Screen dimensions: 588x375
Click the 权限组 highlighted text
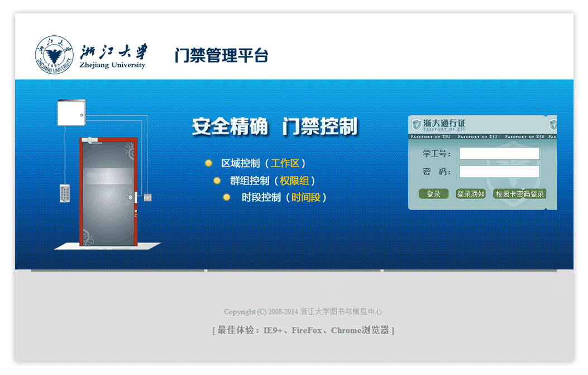(294, 181)
